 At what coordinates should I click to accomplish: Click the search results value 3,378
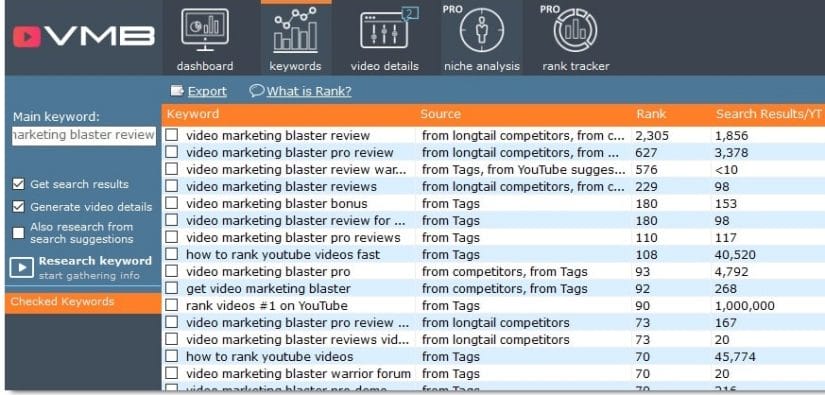731,153
